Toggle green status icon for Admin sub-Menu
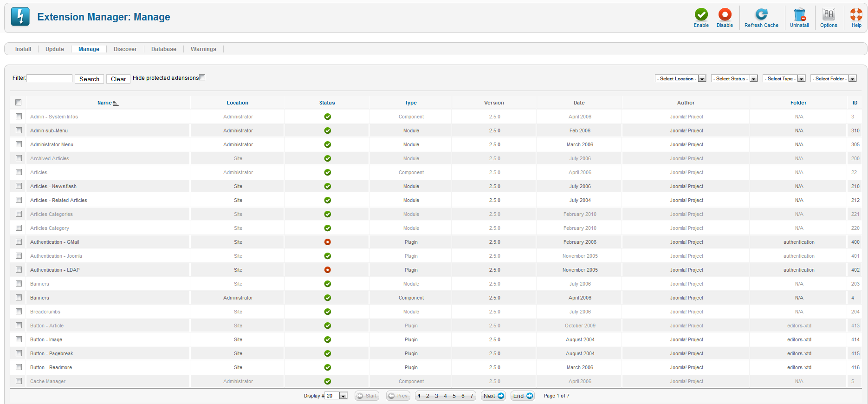868x404 pixels. coord(327,130)
